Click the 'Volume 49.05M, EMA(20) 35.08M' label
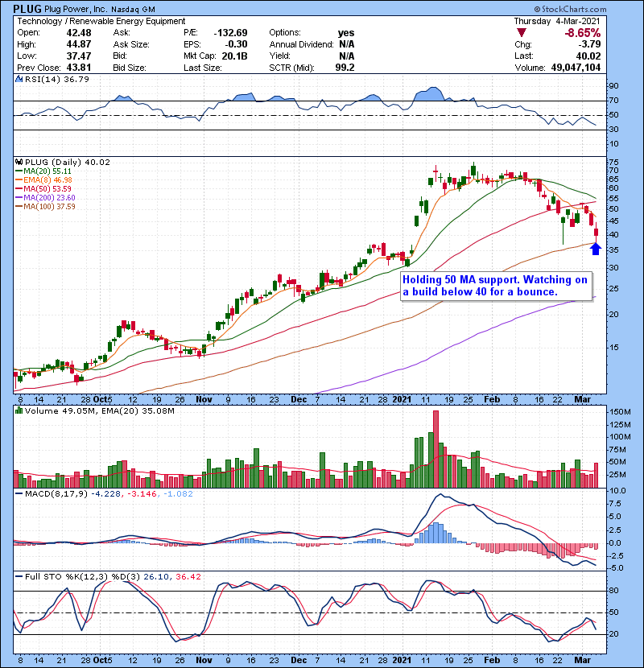The width and height of the screenshot is (644, 668). [x=99, y=410]
